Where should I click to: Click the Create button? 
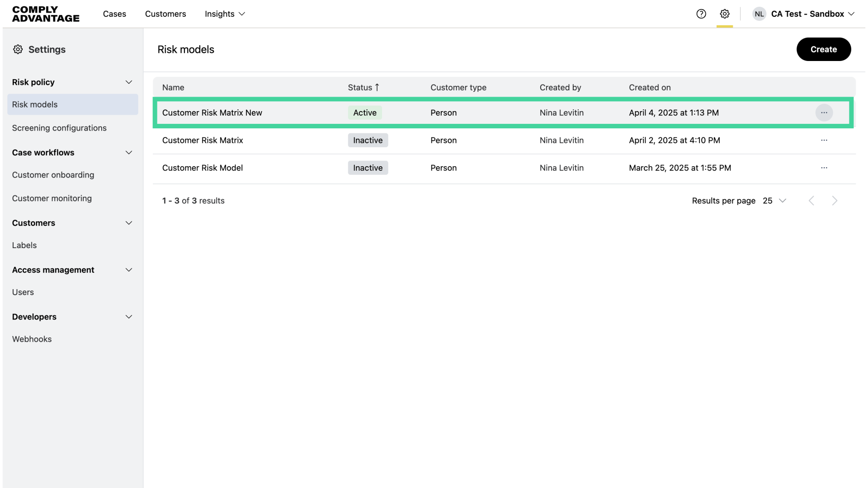823,49
